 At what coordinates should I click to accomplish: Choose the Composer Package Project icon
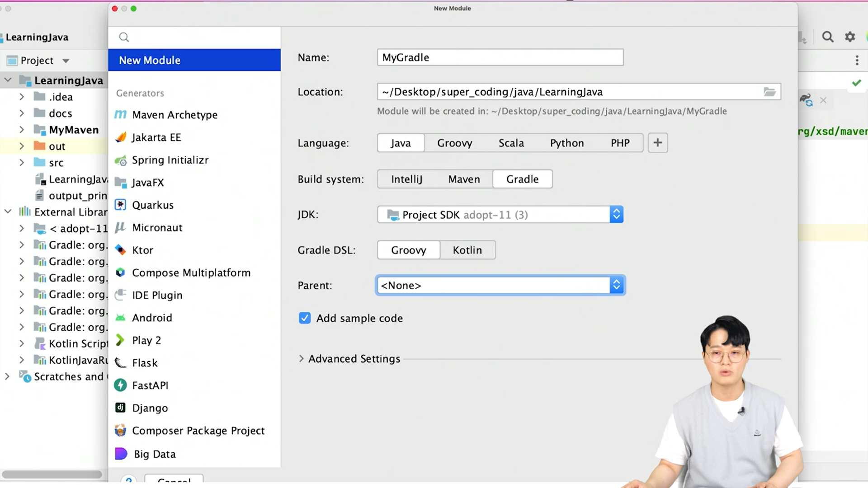[x=120, y=430]
